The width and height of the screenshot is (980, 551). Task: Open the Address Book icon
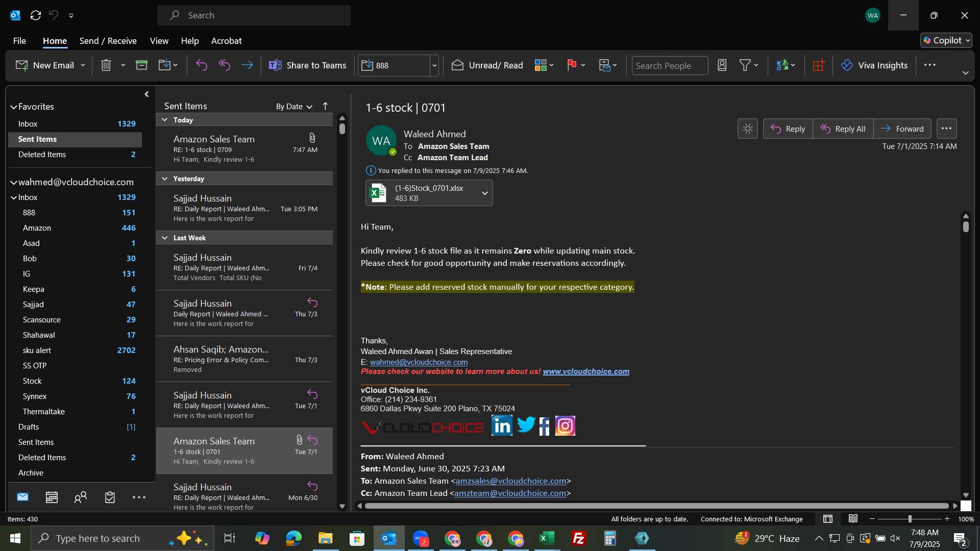722,65
